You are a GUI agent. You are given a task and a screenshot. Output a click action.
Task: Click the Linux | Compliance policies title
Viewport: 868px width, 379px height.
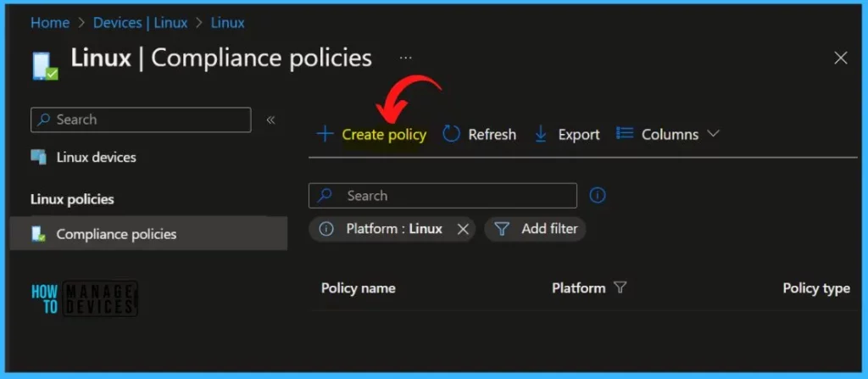pyautogui.click(x=221, y=58)
